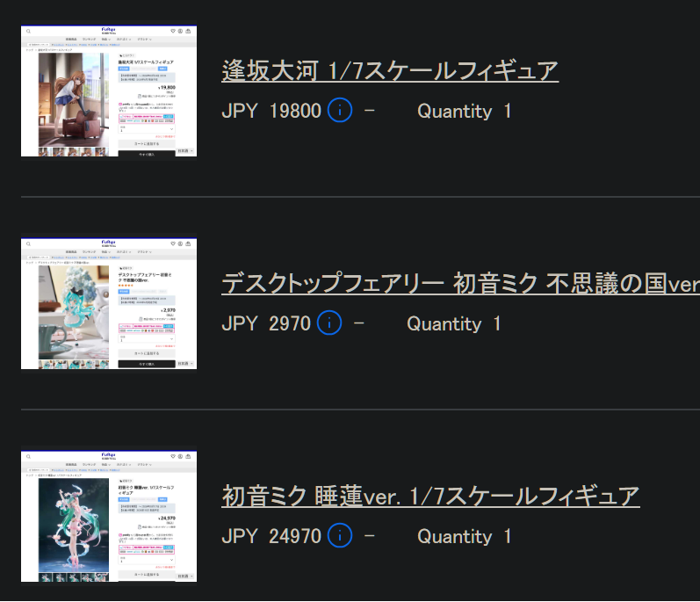Click the Quantity 1 label for デスクトップフェアリー
Image resolution: width=700 pixels, height=602 pixels.
[x=454, y=323]
